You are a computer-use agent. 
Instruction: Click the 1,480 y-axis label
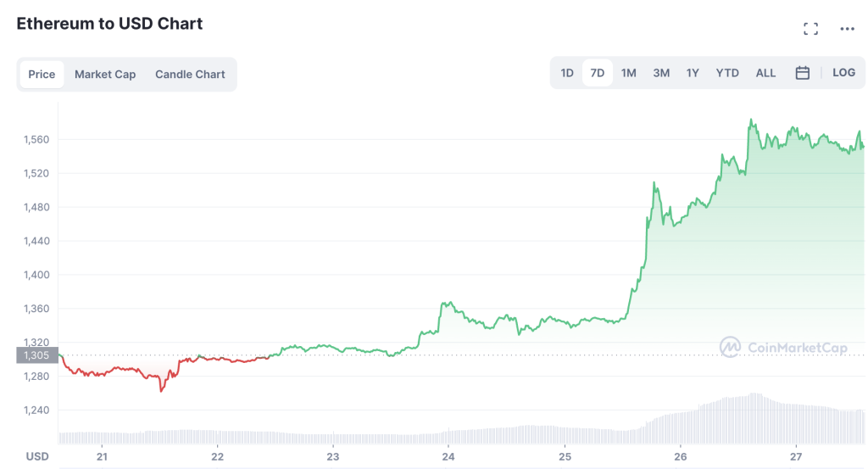(36, 207)
